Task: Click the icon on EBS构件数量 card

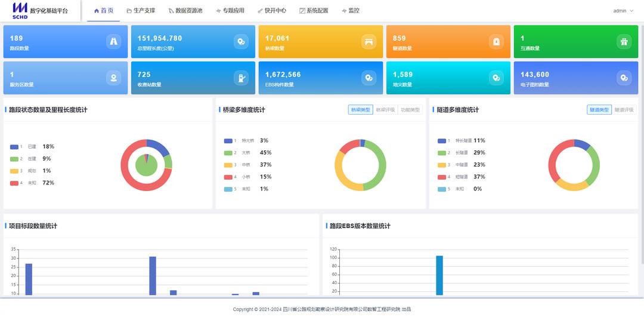Action: coord(369,78)
